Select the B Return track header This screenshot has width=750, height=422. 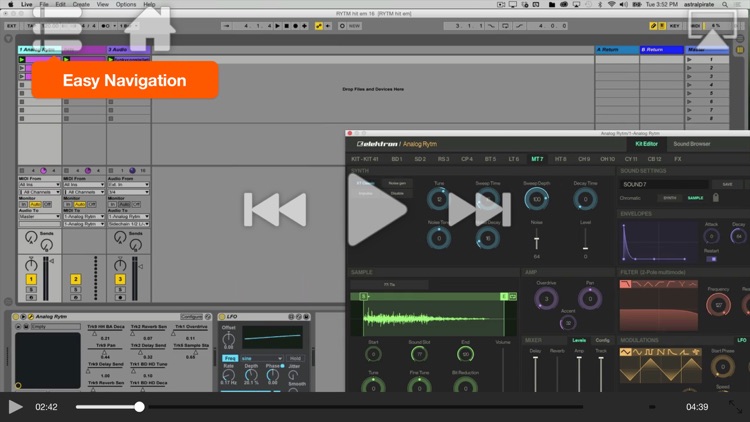point(662,49)
